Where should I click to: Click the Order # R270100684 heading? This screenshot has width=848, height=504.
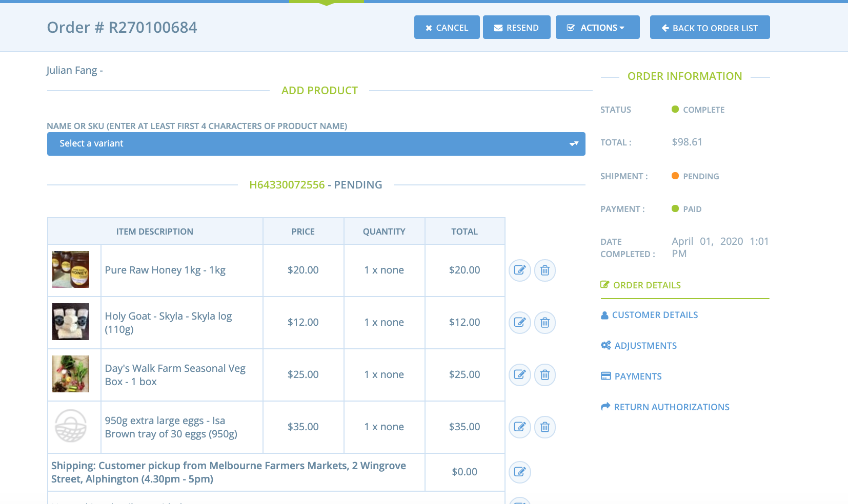point(122,27)
